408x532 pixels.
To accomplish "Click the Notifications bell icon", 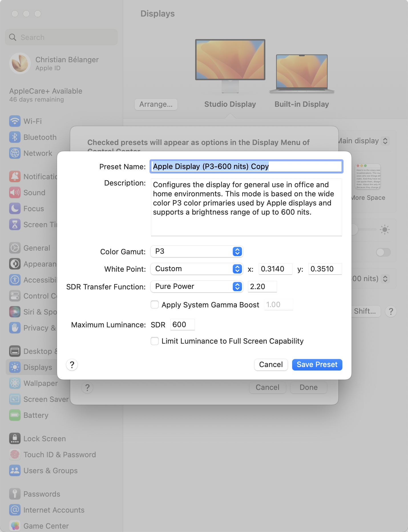I will [15, 177].
